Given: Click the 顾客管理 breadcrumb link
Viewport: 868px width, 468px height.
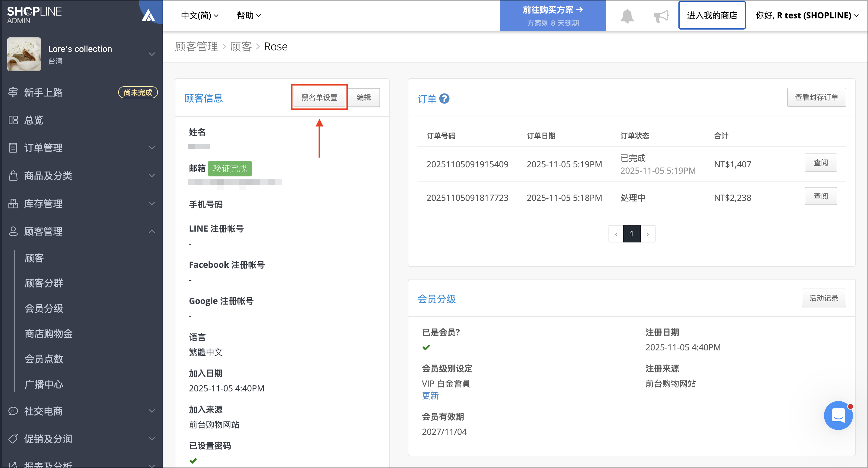Looking at the screenshot, I should pos(197,46).
